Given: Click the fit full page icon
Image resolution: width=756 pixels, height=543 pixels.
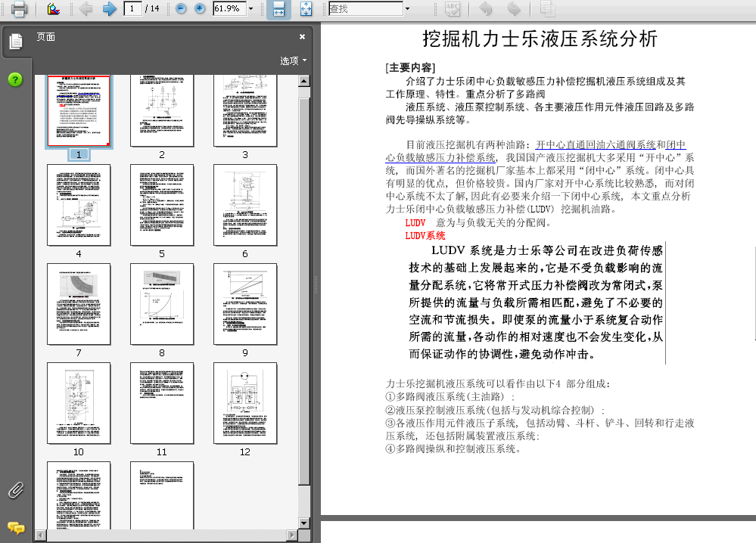Looking at the screenshot, I should pos(306,8).
